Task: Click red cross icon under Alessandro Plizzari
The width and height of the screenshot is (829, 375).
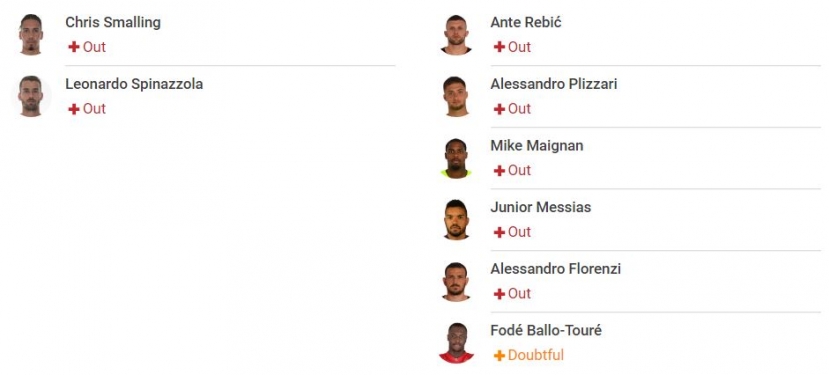Action: [x=499, y=109]
